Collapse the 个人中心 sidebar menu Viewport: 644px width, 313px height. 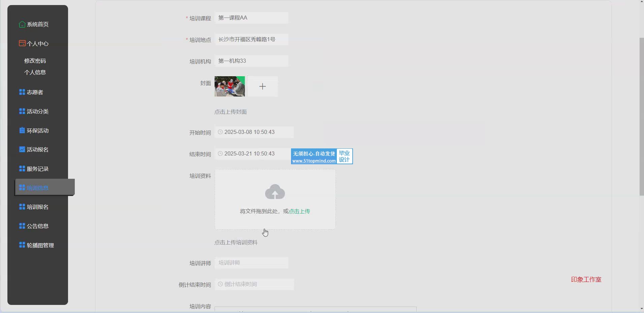click(38, 44)
